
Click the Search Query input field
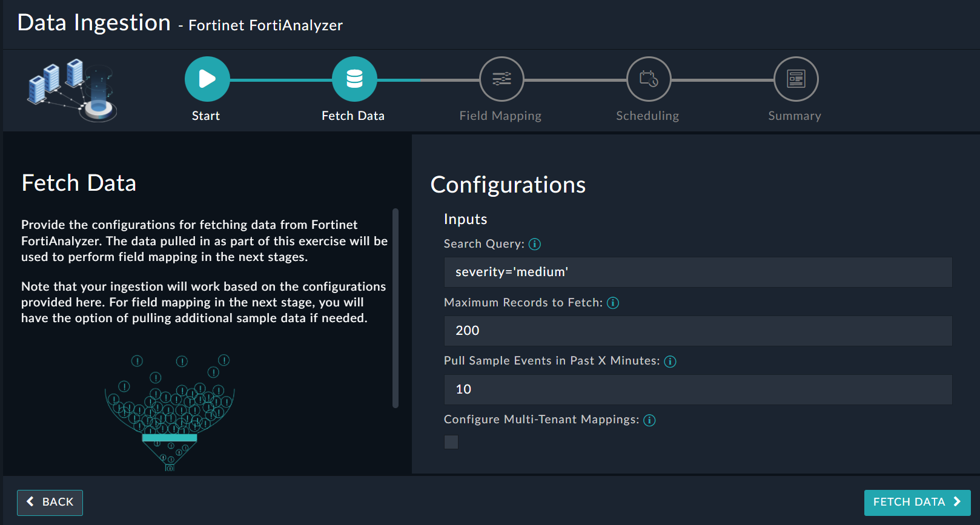click(x=698, y=272)
